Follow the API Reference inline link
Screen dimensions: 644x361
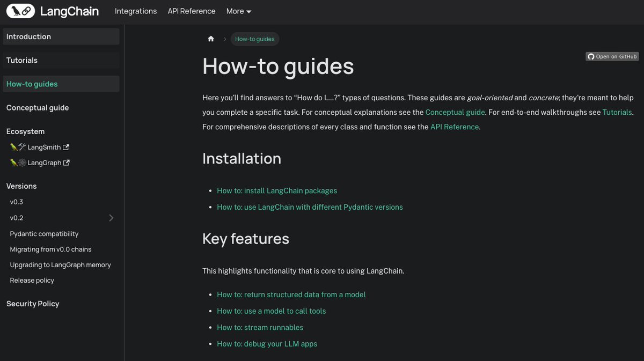click(x=455, y=127)
